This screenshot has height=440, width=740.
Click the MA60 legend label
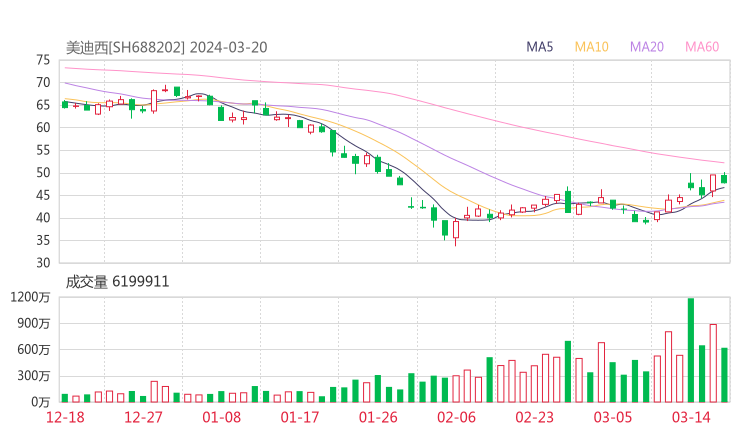pos(702,47)
